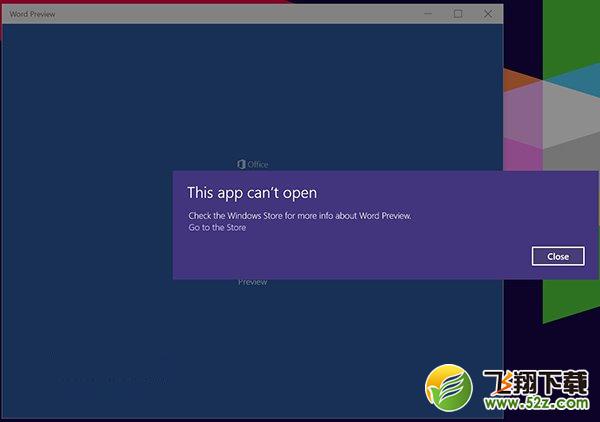Click the Close button in the error dialog
This screenshot has height=422, width=600.
coord(558,256)
